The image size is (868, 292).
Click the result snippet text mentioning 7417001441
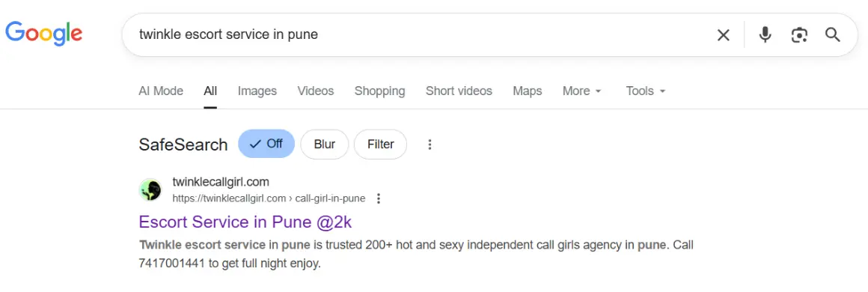(x=416, y=254)
